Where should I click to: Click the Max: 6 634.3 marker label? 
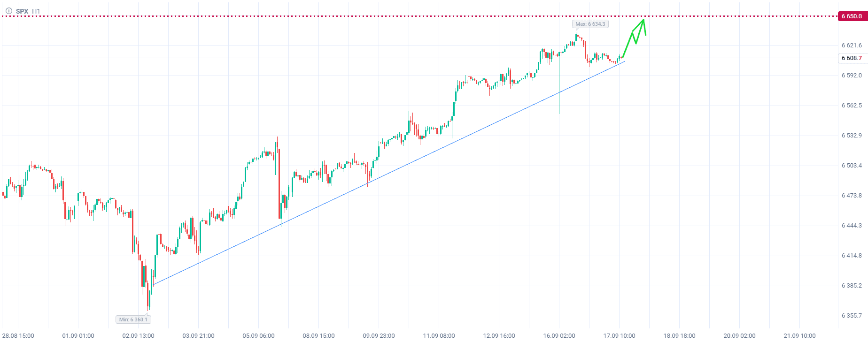(590, 24)
